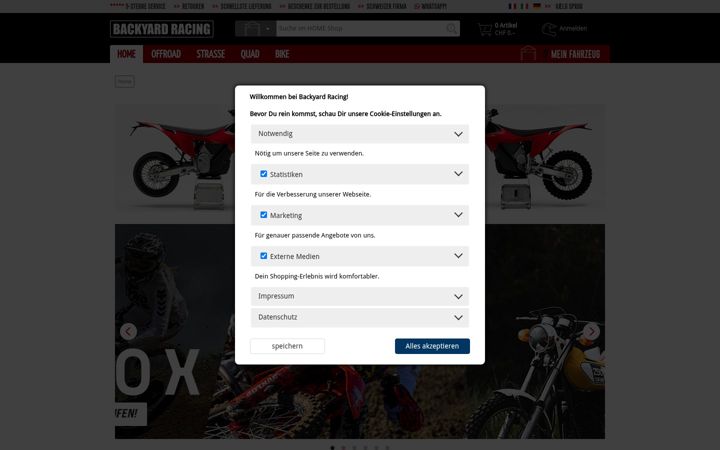The width and height of the screenshot is (720, 450).
Task: Disable the Externe Medien checkbox
Action: tap(264, 256)
